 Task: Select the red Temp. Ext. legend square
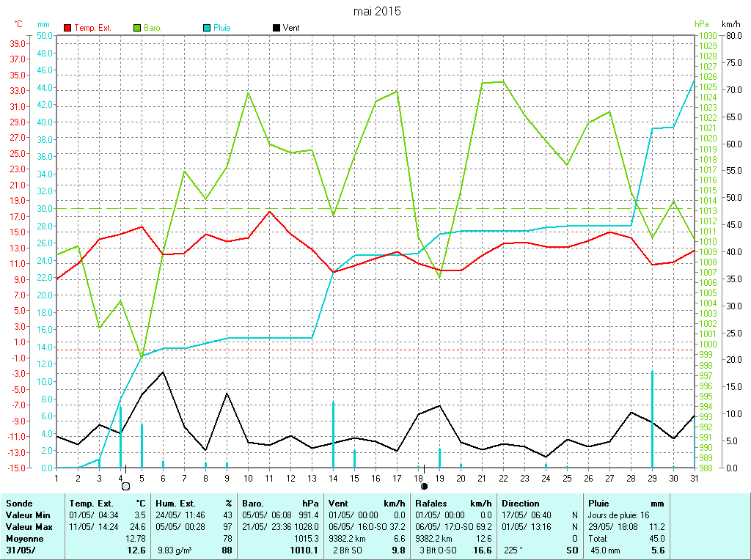[68, 28]
